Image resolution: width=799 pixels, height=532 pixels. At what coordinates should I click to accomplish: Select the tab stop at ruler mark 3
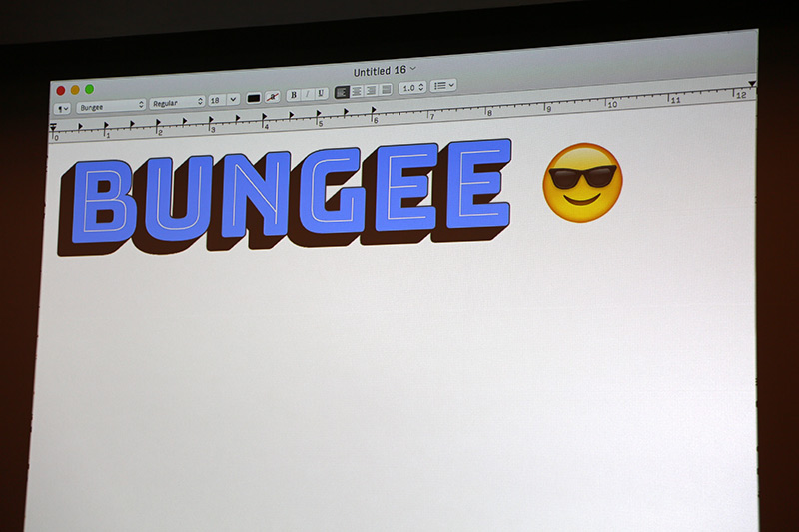[x=211, y=120]
